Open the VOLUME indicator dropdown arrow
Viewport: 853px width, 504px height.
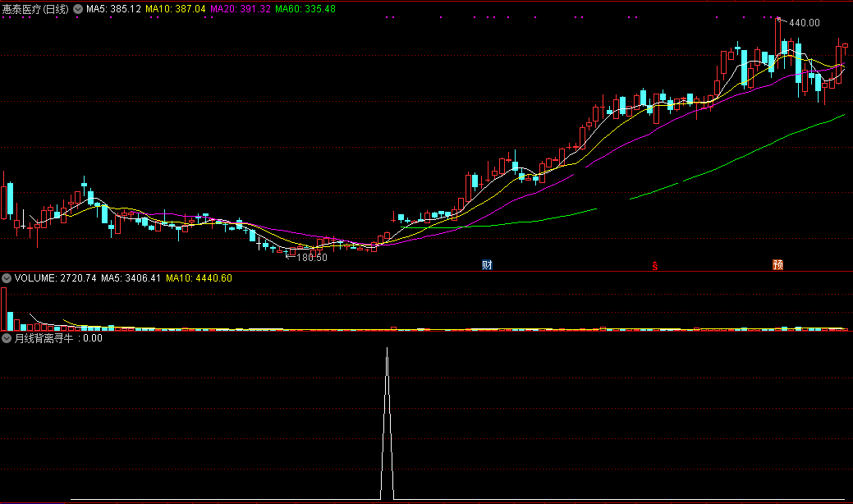(x=7, y=278)
